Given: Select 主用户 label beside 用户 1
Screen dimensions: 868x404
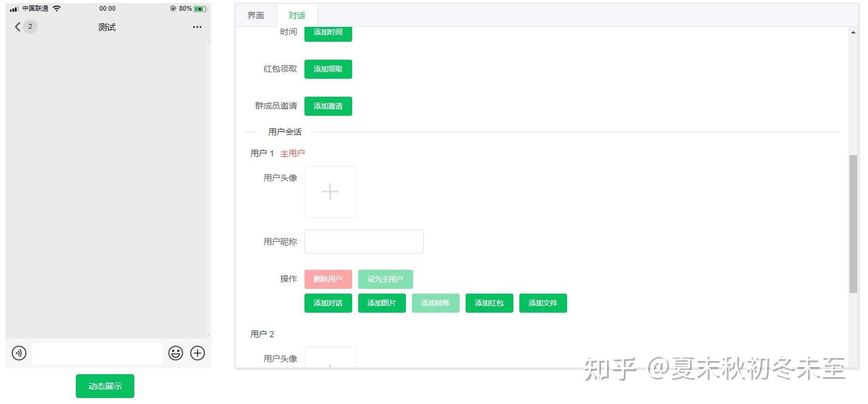Looking at the screenshot, I should tap(293, 153).
